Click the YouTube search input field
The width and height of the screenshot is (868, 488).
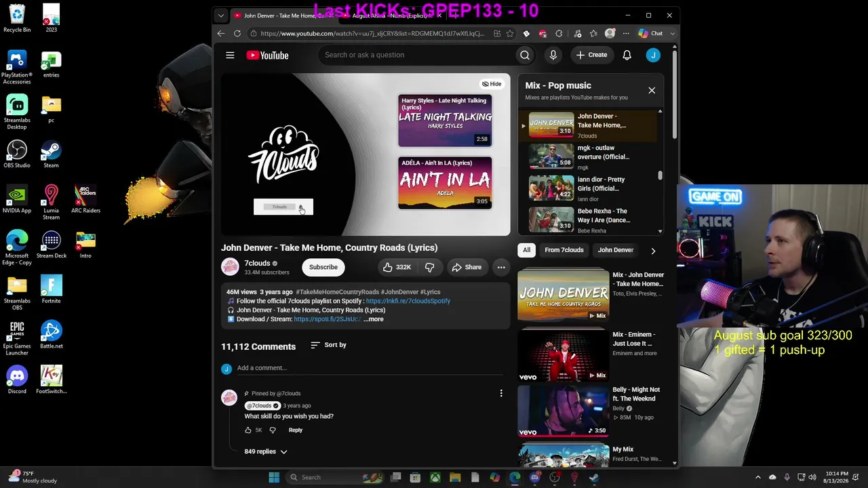click(x=417, y=55)
